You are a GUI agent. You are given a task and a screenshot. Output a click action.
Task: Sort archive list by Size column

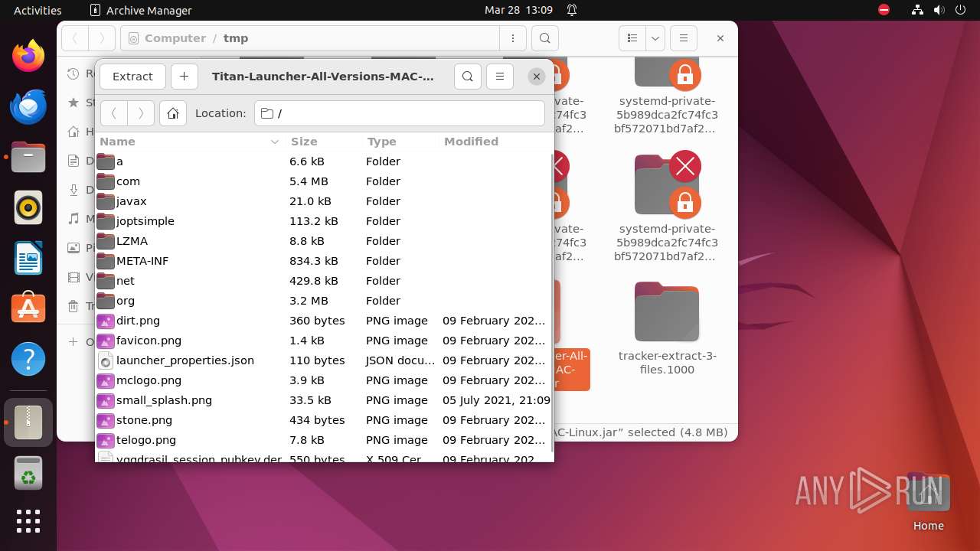tap(323, 142)
